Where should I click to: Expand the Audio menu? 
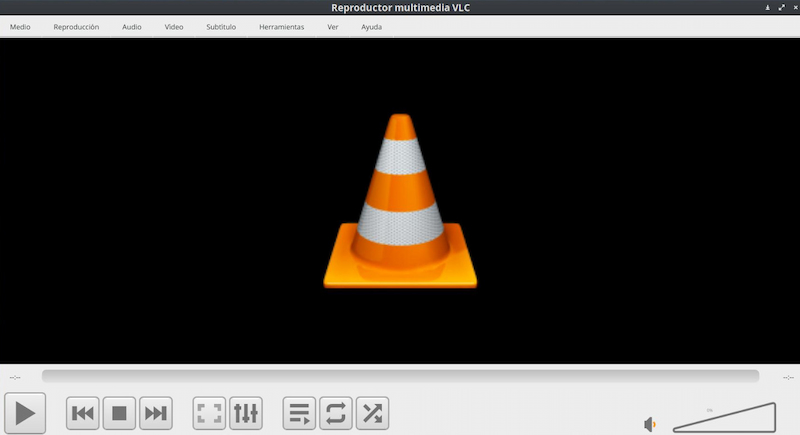point(132,27)
